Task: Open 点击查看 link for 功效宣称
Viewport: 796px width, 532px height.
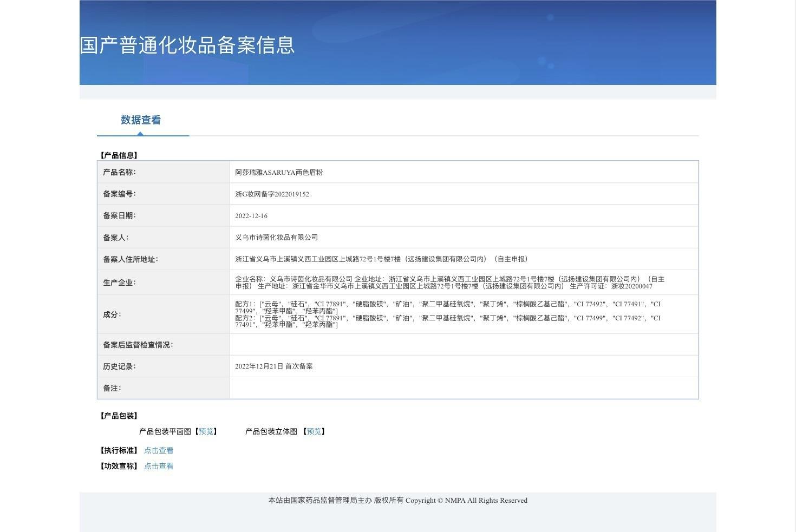Action: tap(159, 466)
